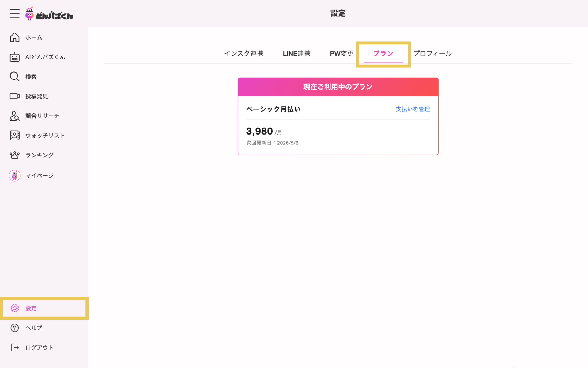Click the ログアウト exit icon

15,347
